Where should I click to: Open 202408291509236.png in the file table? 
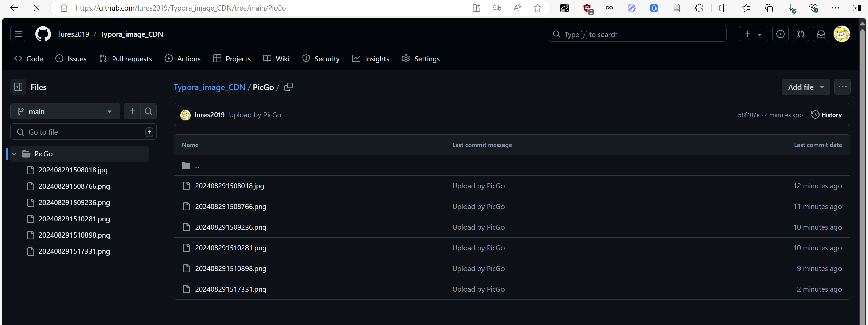tap(231, 227)
